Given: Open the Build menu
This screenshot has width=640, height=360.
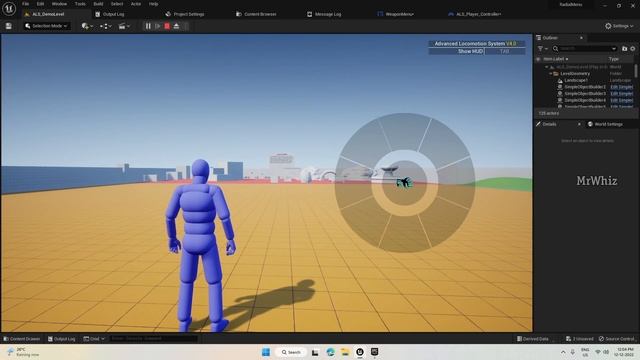Looking at the screenshot, I should pyautogui.click(x=98, y=4).
